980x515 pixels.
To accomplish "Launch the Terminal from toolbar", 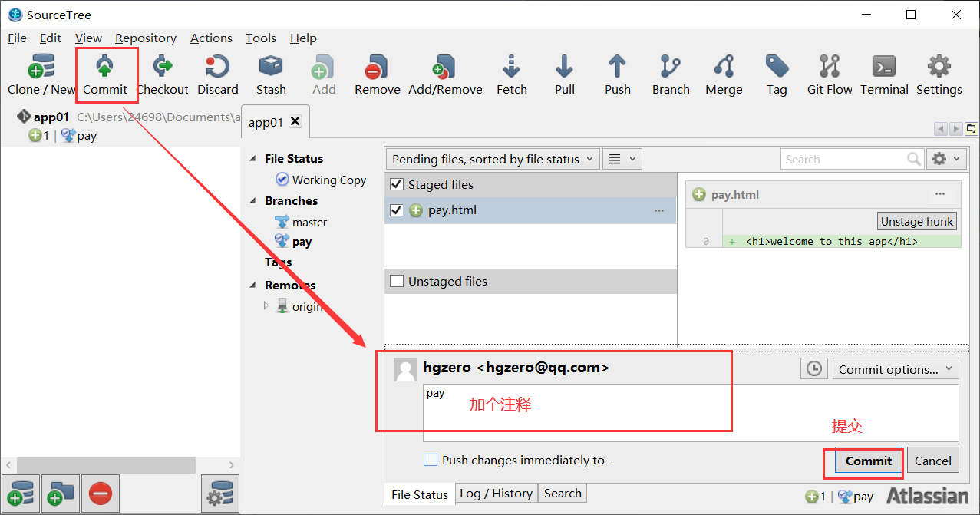I will [x=884, y=74].
